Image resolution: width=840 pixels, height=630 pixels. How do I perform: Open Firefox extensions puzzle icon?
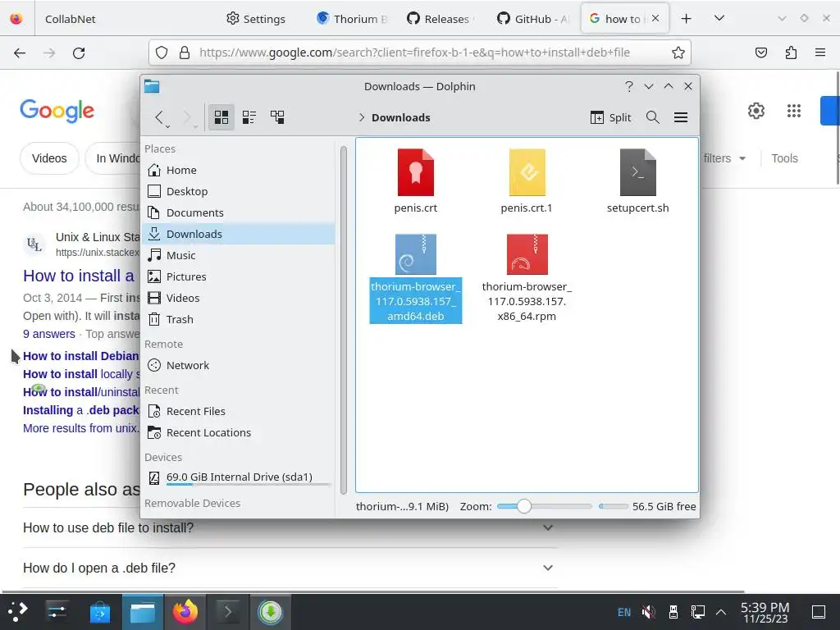pos(791,52)
